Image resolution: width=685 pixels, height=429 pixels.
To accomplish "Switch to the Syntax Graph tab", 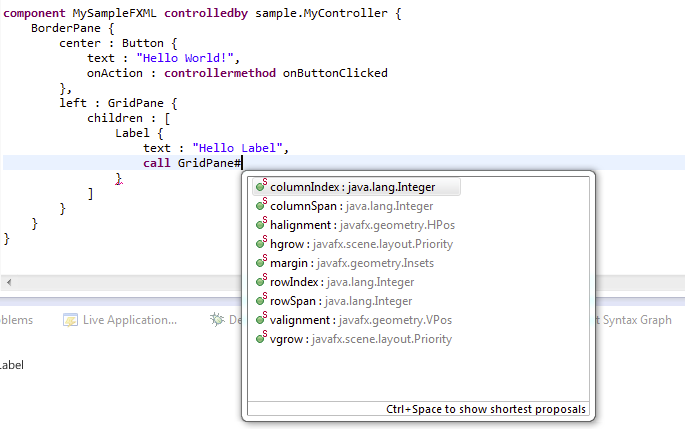I will point(635,320).
